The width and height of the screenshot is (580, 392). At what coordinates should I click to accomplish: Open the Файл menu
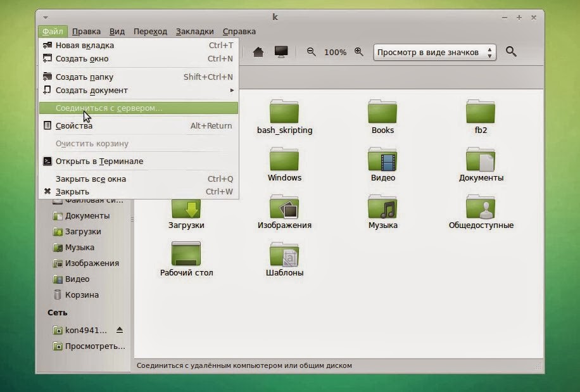[53, 32]
